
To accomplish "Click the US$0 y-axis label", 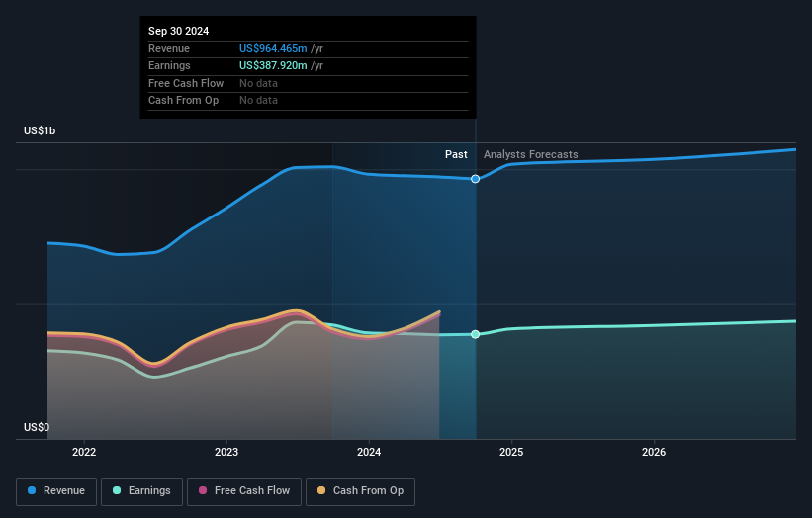I will pyautogui.click(x=37, y=427).
